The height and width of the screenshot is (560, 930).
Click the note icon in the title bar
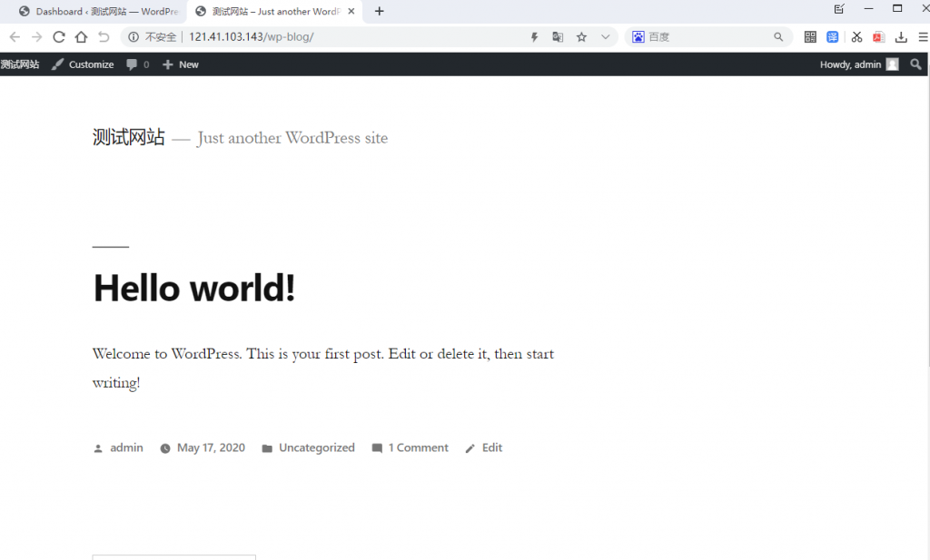(x=839, y=9)
